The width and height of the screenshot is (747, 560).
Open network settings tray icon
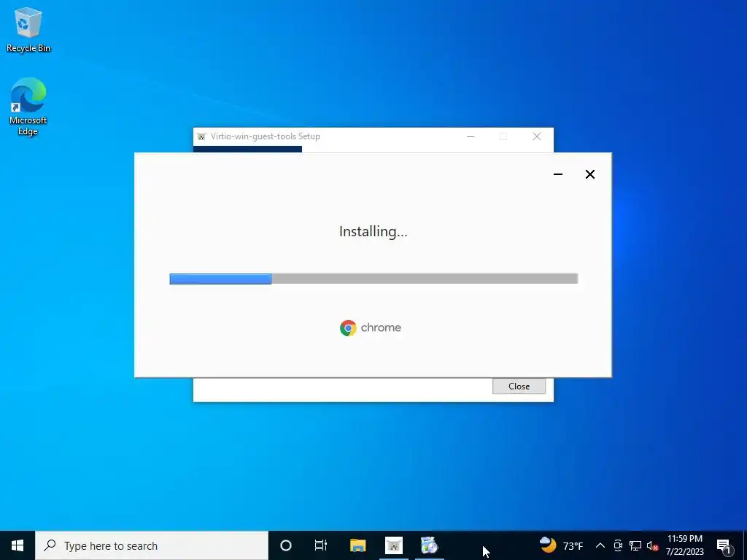[x=635, y=545]
